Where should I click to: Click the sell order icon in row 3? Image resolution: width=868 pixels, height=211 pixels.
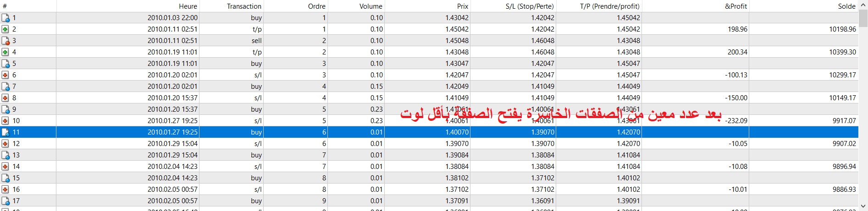pos(6,41)
